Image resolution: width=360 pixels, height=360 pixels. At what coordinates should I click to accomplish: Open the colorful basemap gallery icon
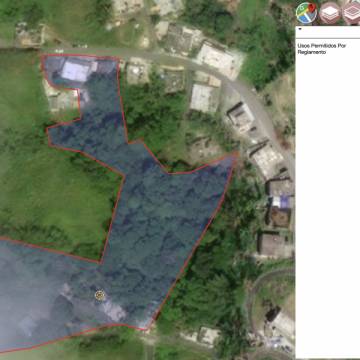point(306,13)
